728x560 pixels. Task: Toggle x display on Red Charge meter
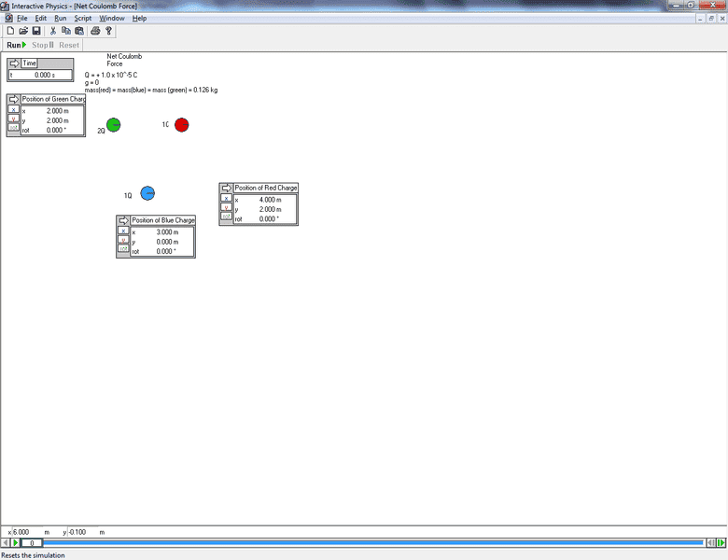coord(226,198)
